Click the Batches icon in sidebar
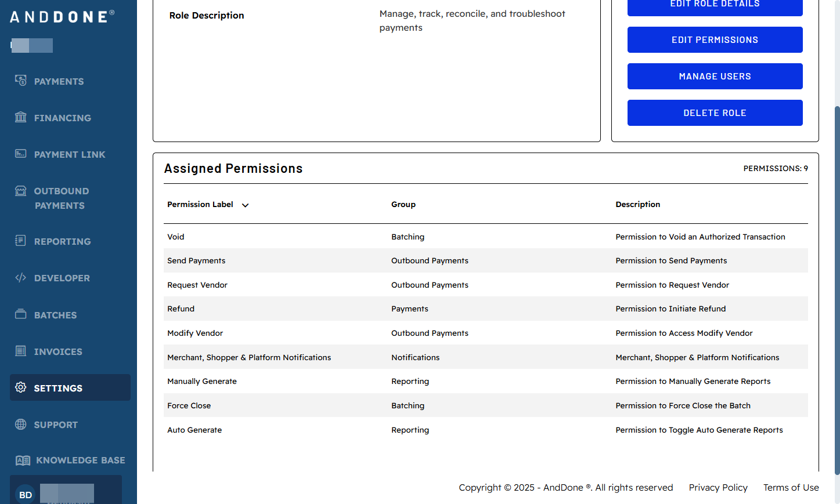This screenshot has width=840, height=504. pos(21,314)
